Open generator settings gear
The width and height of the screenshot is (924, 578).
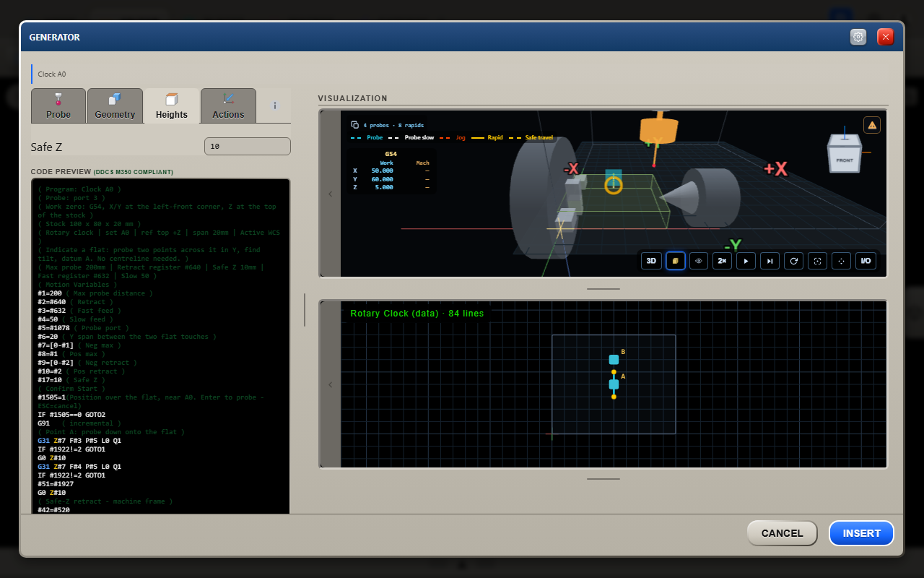pyautogui.click(x=858, y=37)
